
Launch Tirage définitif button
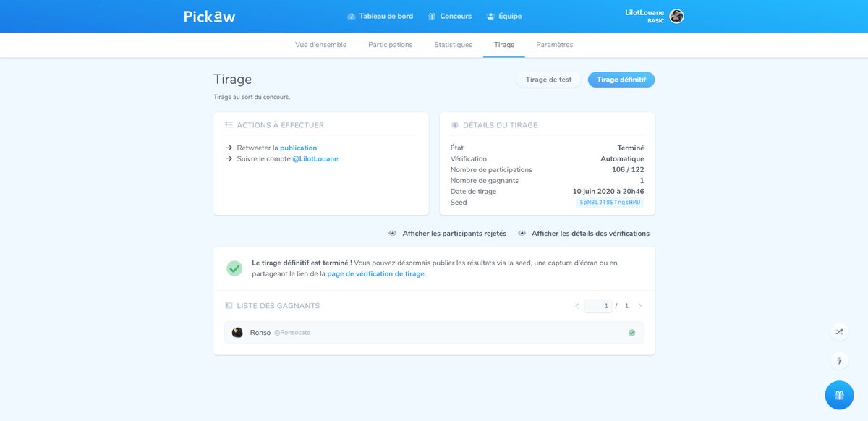point(621,80)
